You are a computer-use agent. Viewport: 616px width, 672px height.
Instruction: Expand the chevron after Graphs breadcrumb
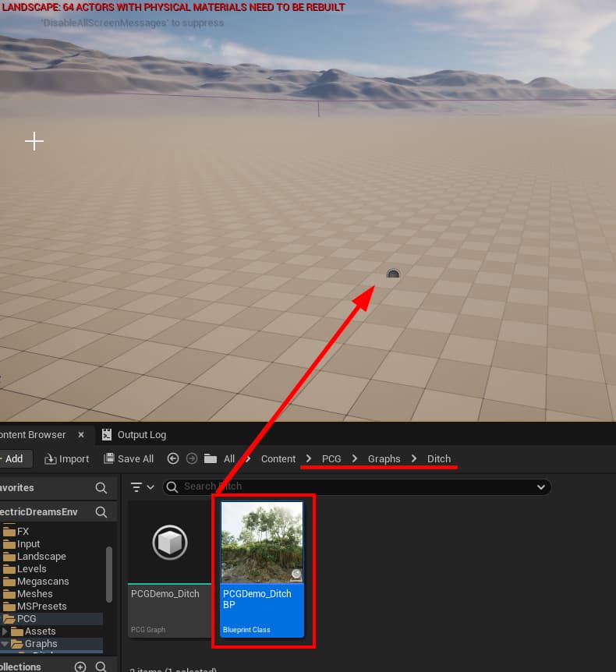[414, 458]
